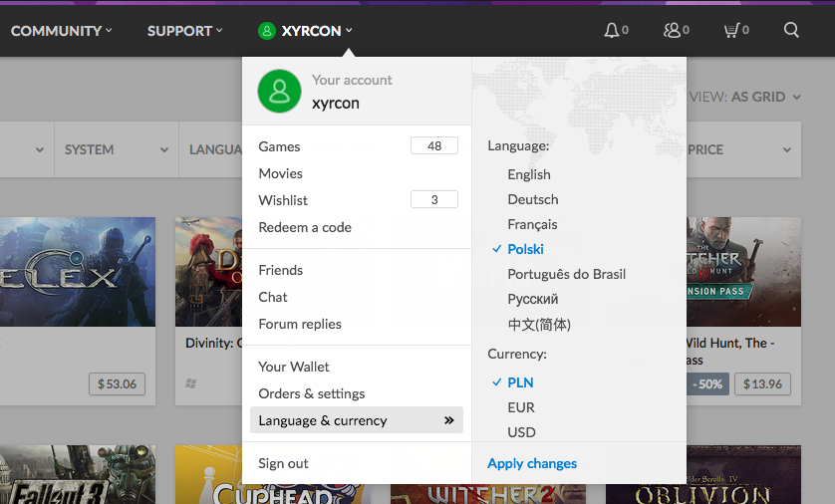The height and width of the screenshot is (504, 835).
Task: Open the Witcher Expansion Pass thumbnail
Action: (744, 272)
